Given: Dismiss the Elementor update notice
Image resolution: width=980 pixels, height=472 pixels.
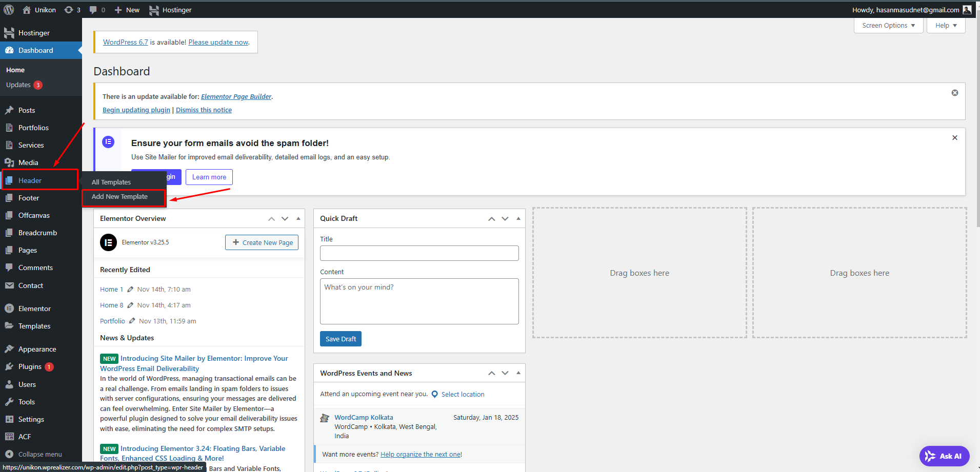Looking at the screenshot, I should [954, 93].
